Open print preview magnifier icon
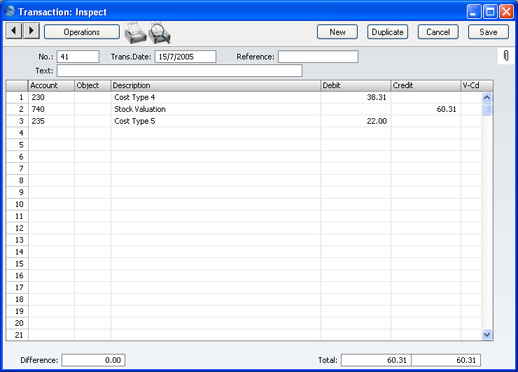 [160, 33]
